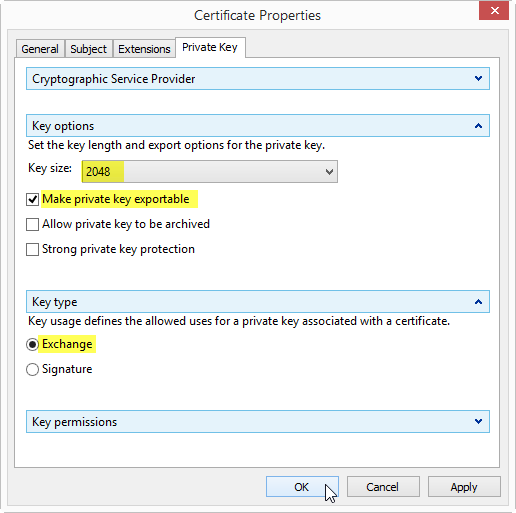Select the Signature key type radio

point(32,369)
